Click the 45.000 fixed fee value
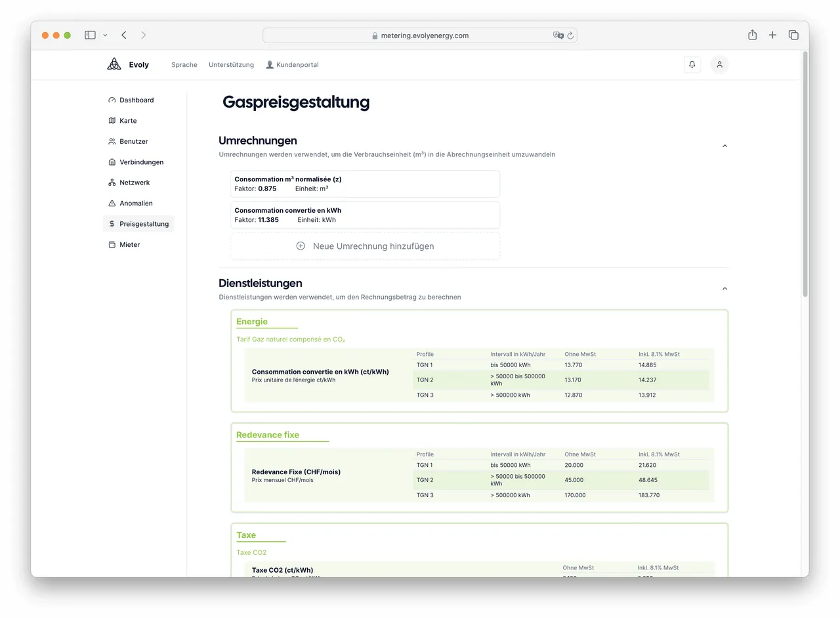840x618 pixels. point(574,480)
